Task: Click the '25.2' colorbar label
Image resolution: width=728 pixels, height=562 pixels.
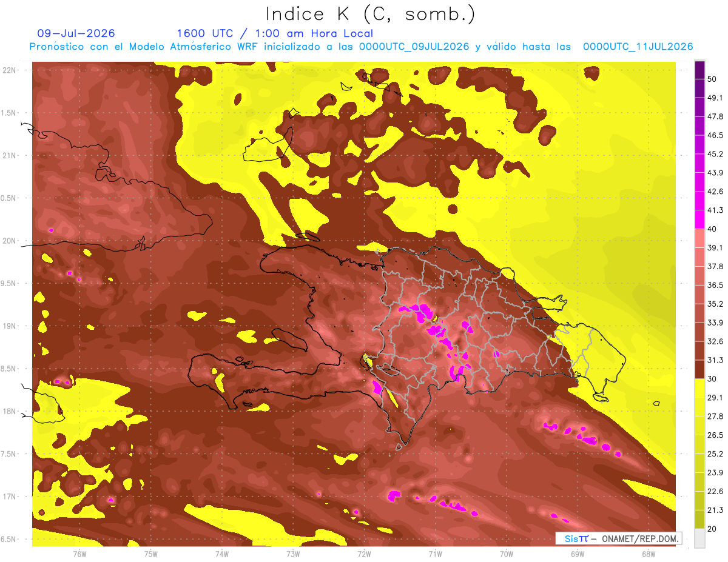Action: pos(715,454)
